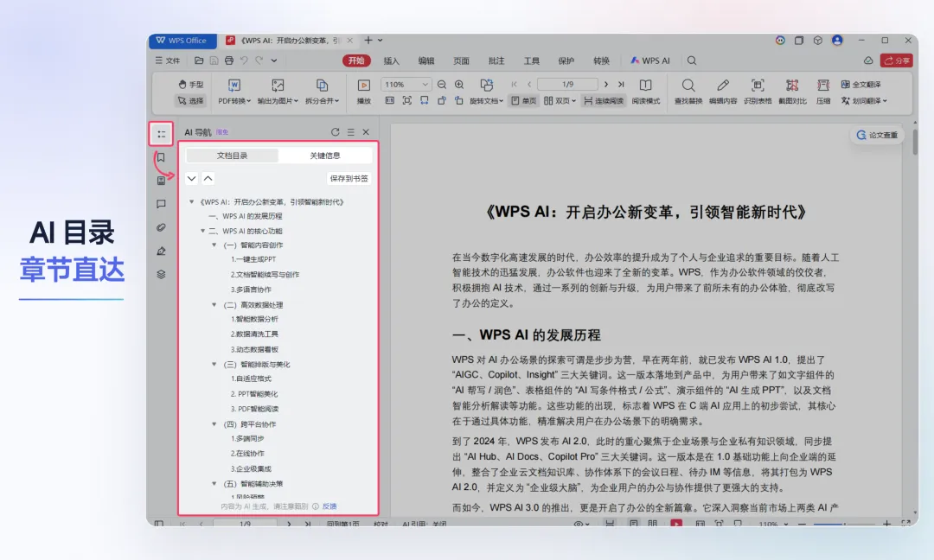Viewport: 934px width, 560px height.
Task: Open the 批注 ribbon tab
Action: (x=496, y=60)
